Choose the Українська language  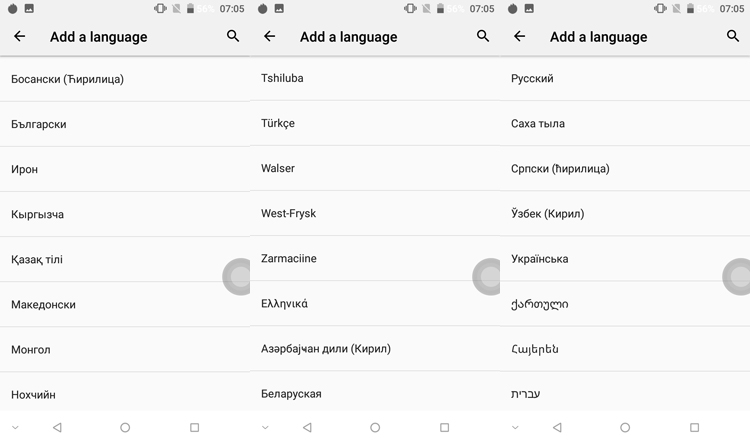click(x=625, y=259)
